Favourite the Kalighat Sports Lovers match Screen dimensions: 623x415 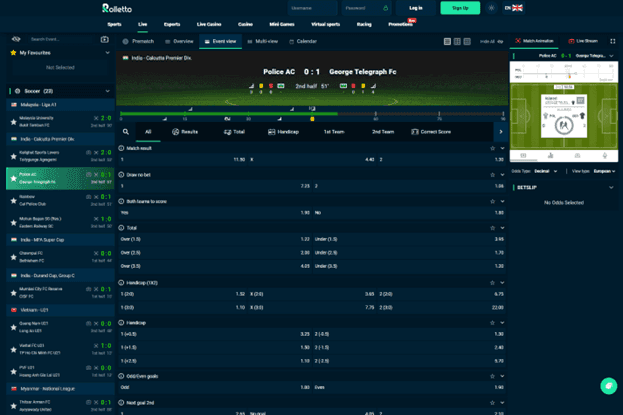tap(13, 156)
